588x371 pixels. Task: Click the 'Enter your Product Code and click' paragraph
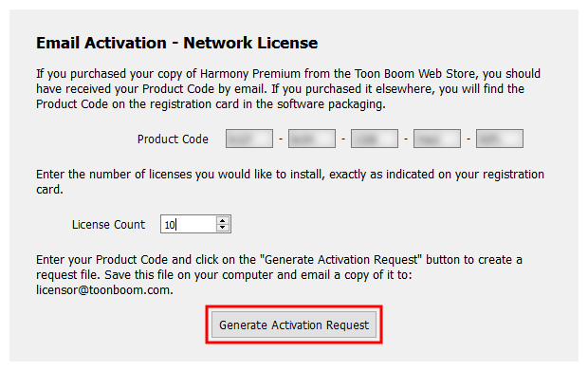click(280, 274)
